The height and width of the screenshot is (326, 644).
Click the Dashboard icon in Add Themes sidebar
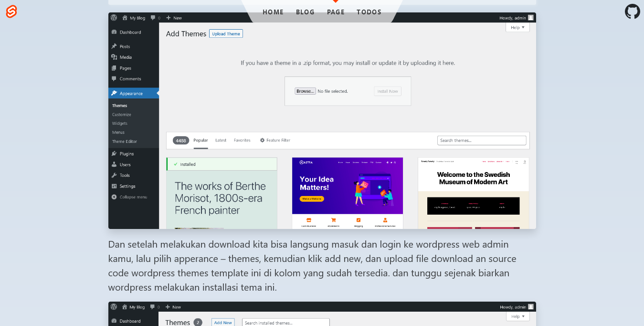114,32
